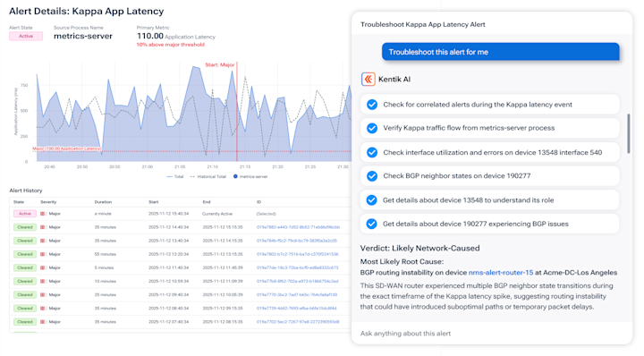Open alert ID link starting 019a77de

[x=297, y=267]
